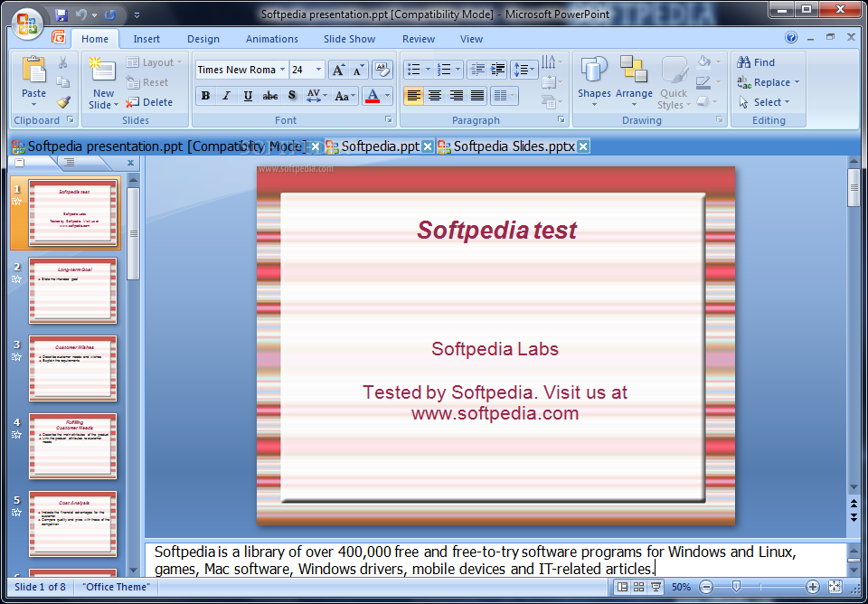Toggle Text Shadow formatting
This screenshot has width=868, height=604.
click(x=292, y=96)
